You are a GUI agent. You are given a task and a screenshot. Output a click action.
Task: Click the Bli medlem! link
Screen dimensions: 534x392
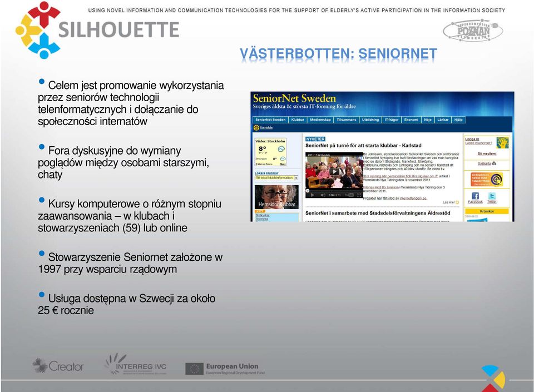pos(487,154)
